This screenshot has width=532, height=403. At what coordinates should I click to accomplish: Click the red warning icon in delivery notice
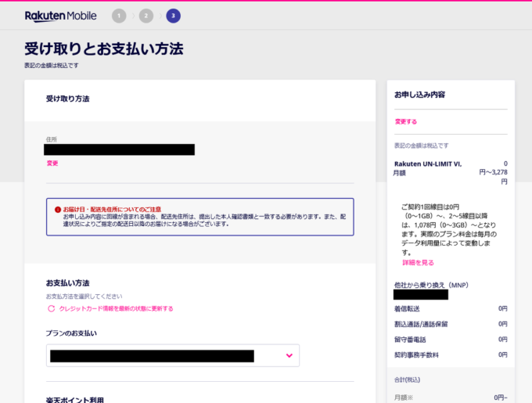pyautogui.click(x=58, y=210)
